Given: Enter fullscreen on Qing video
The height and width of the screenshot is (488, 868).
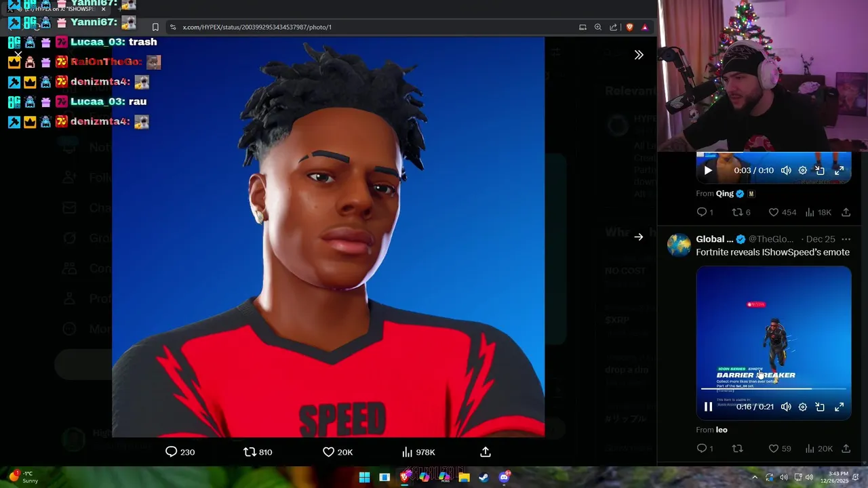Looking at the screenshot, I should [840, 171].
